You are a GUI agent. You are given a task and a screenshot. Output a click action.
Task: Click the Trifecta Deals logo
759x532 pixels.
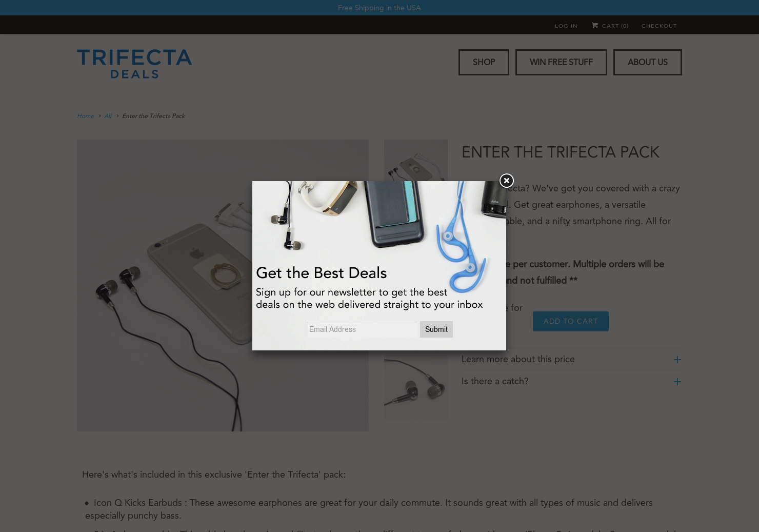134,64
